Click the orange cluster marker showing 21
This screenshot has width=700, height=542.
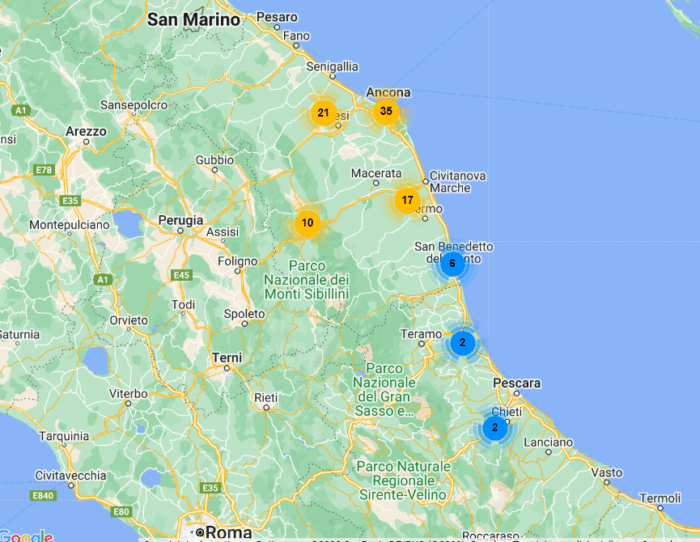323,113
